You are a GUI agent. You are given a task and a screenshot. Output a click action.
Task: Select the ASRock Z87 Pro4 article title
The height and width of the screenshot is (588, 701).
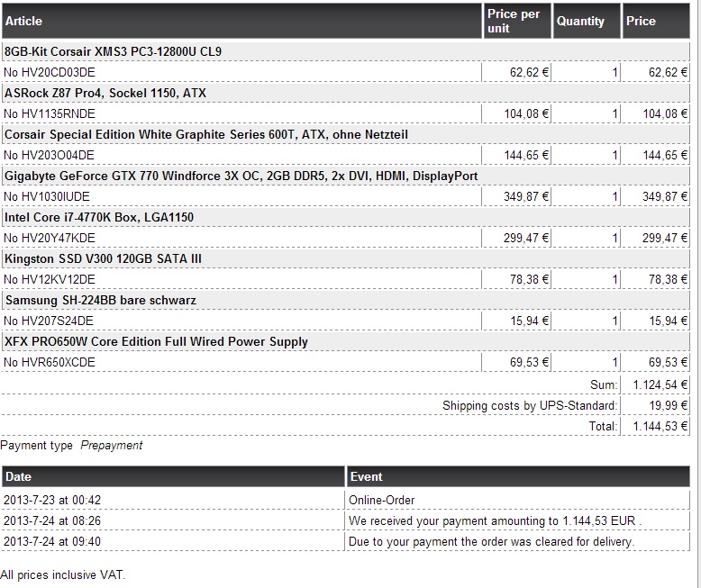(x=105, y=94)
